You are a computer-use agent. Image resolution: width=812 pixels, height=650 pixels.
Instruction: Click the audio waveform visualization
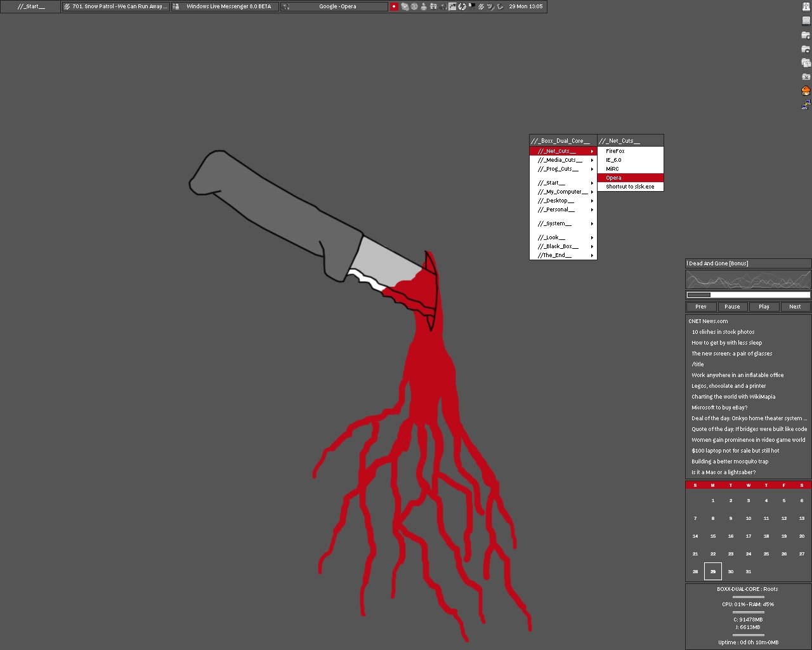[x=749, y=279]
